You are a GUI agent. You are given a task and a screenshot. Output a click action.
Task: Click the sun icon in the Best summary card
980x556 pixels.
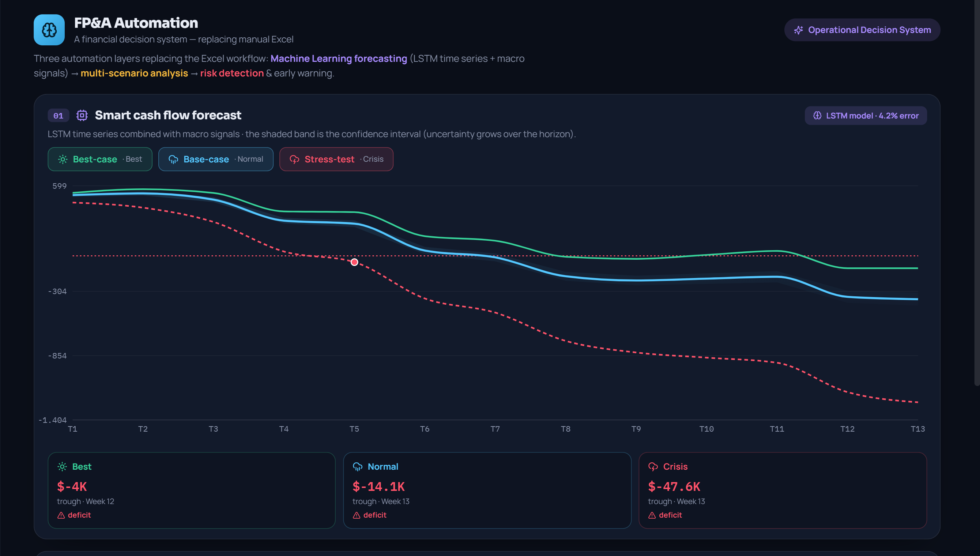(62, 466)
